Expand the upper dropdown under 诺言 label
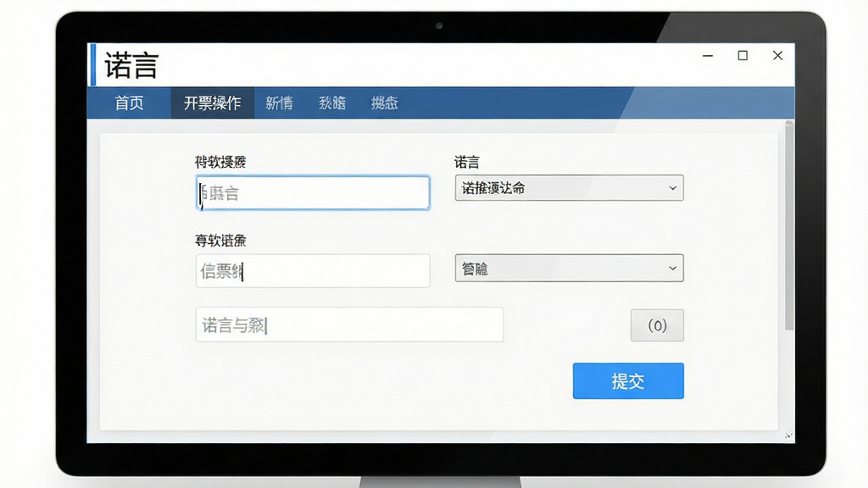The height and width of the screenshot is (488, 868). coord(569,188)
